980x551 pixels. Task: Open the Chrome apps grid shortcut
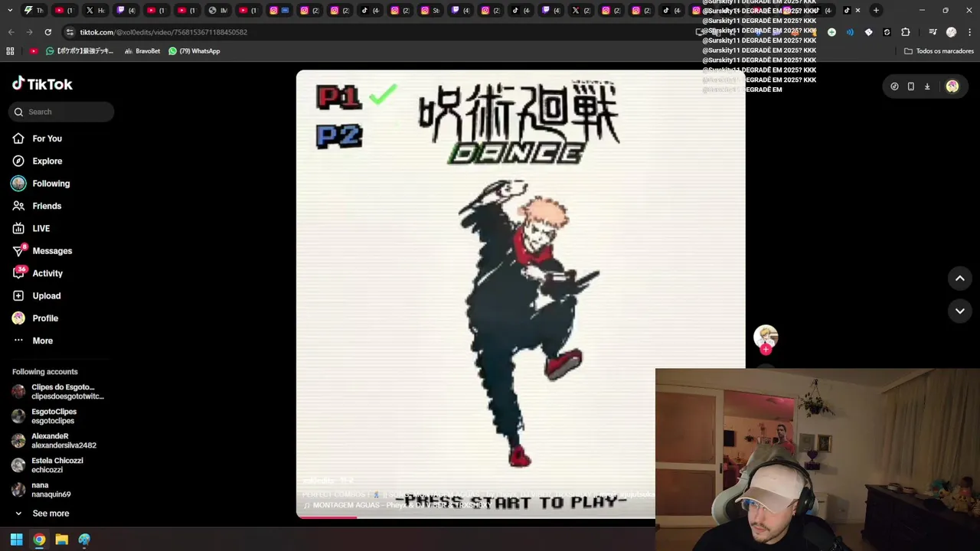10,51
